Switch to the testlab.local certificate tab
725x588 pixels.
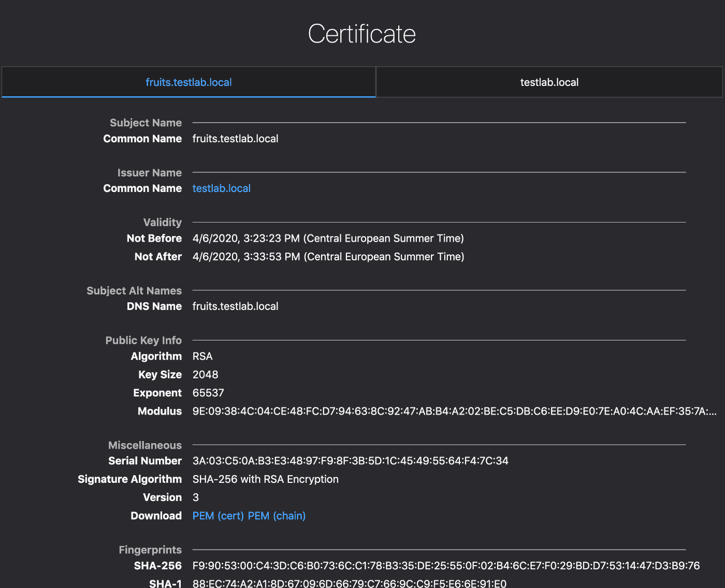(549, 82)
